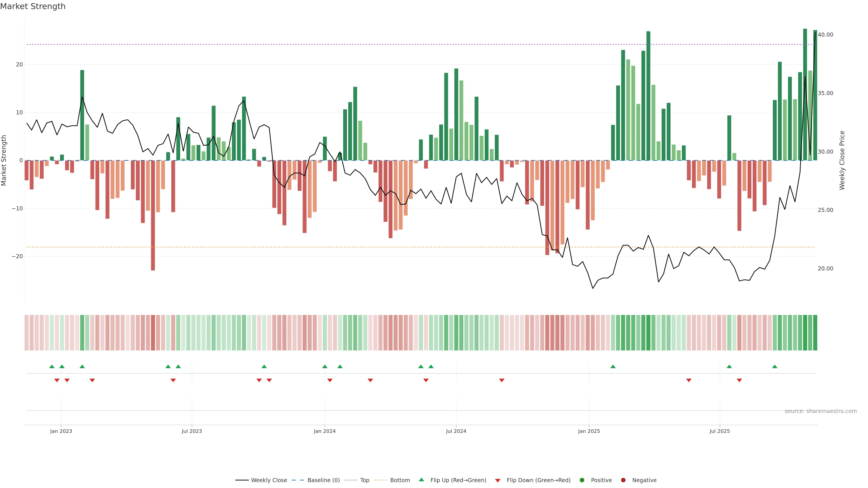
Task: Select the rightmost red Flip Down marker
Action: coord(739,380)
